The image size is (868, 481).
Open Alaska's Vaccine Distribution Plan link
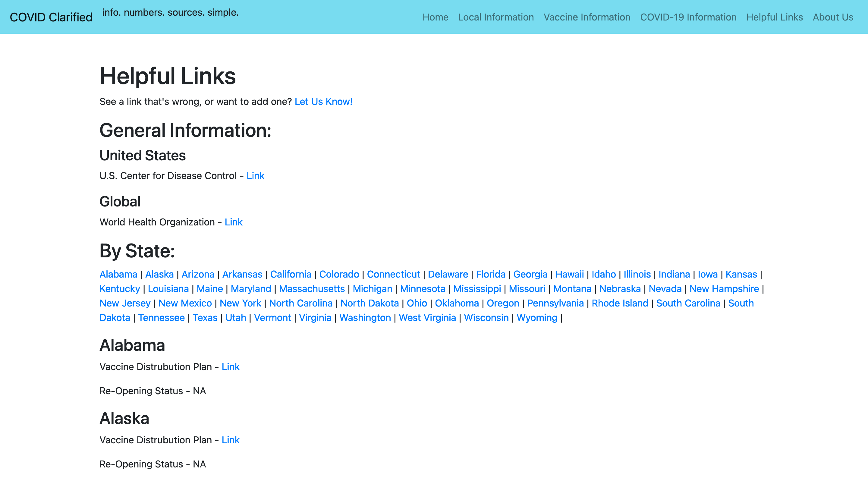(x=231, y=440)
